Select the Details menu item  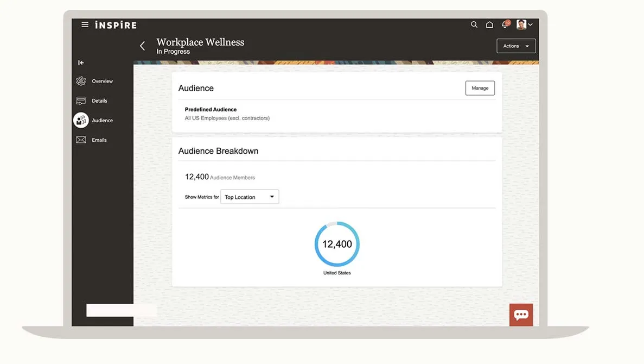99,101
